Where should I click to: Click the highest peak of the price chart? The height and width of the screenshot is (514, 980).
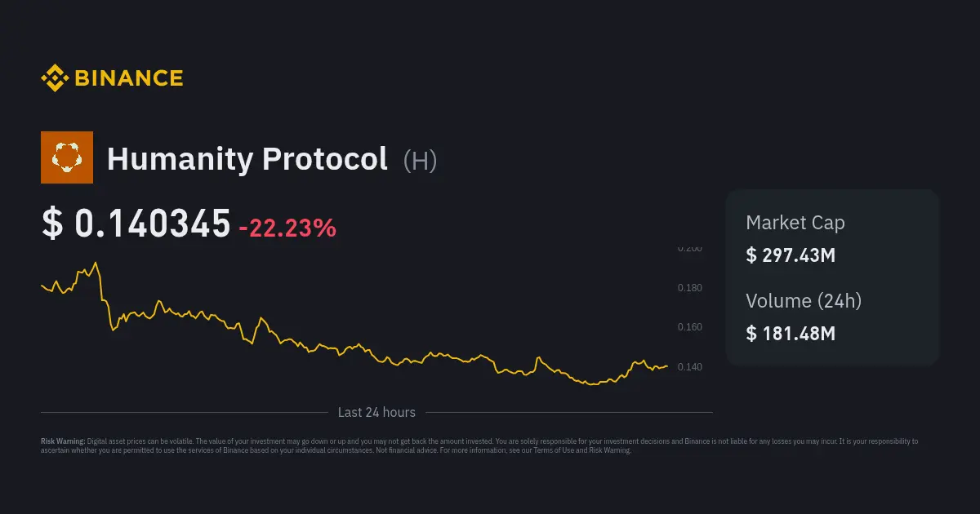96,263
